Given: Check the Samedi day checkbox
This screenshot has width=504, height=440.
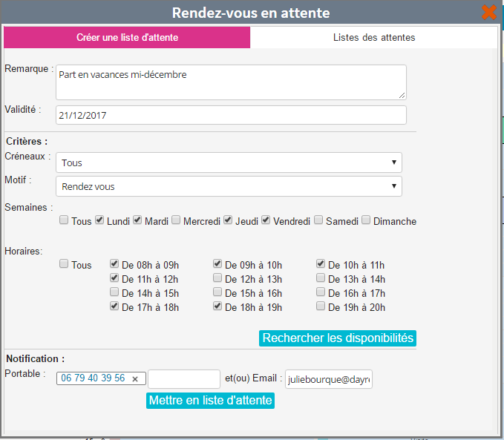Looking at the screenshot, I should pos(318,220).
